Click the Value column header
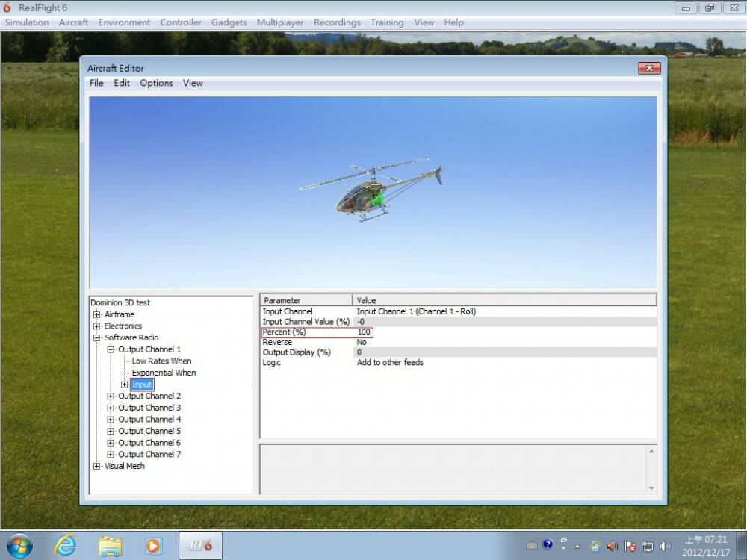Viewport: 747px width, 560px height. click(x=504, y=300)
